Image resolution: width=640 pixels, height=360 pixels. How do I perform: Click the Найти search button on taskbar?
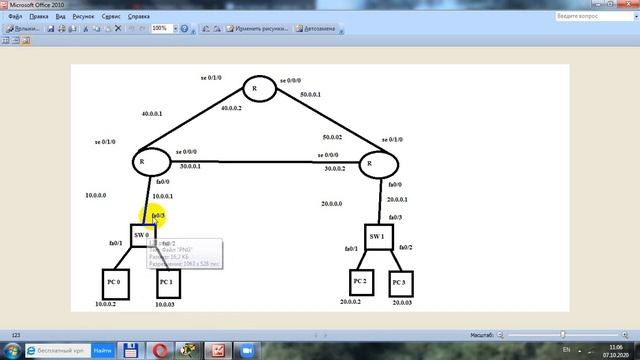(x=103, y=351)
